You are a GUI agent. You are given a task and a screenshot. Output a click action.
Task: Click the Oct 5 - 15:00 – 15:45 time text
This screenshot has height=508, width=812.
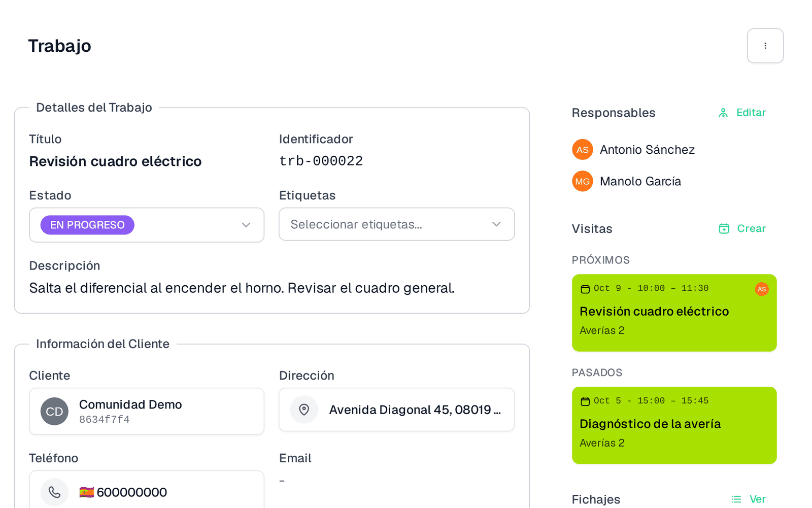[651, 401]
